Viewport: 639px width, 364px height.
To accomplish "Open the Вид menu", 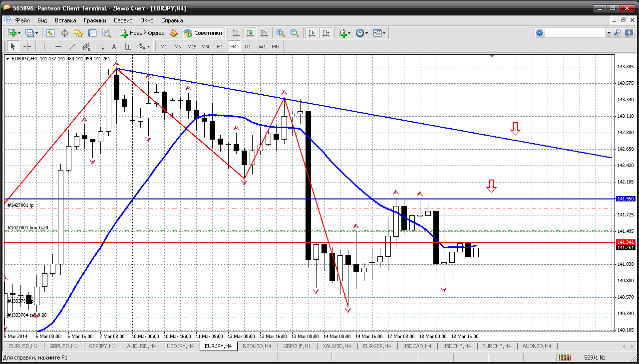I will coord(42,20).
